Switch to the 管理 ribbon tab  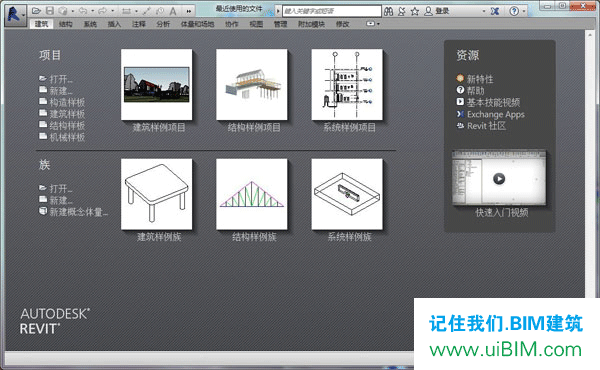point(280,24)
